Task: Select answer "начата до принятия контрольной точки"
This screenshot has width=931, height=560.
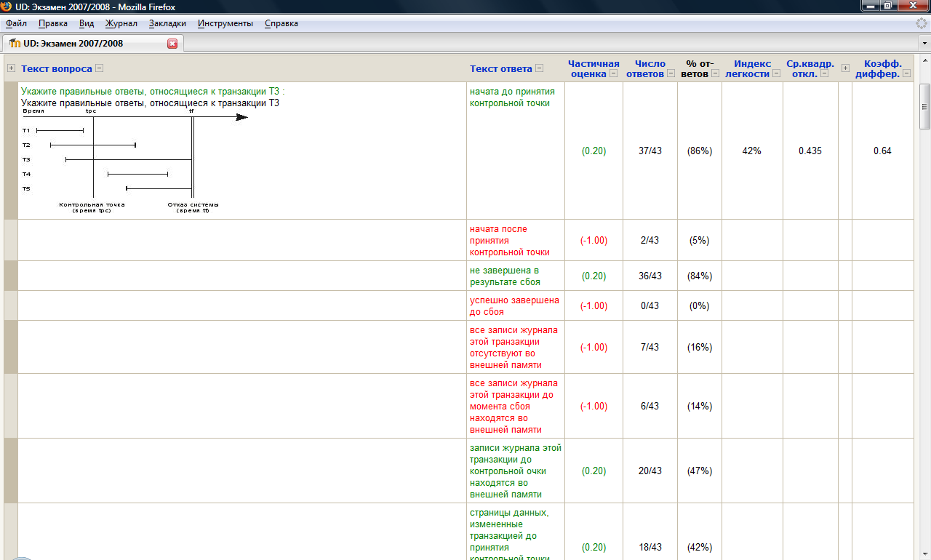Action: click(x=512, y=97)
